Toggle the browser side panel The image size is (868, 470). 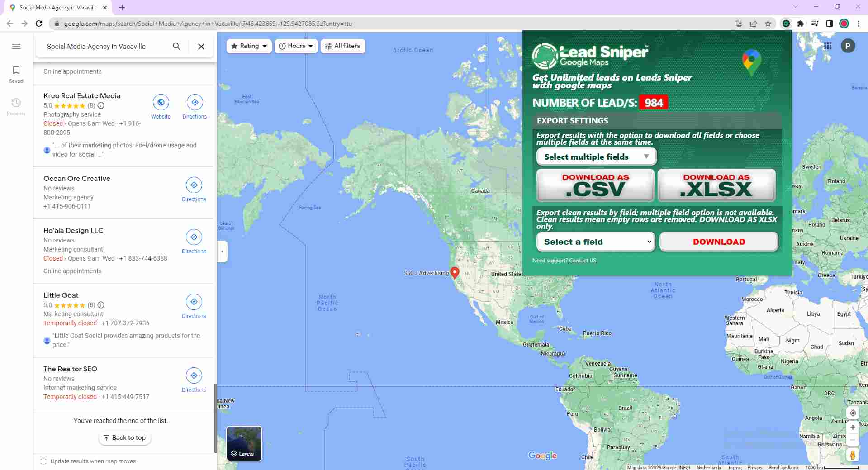(830, 24)
